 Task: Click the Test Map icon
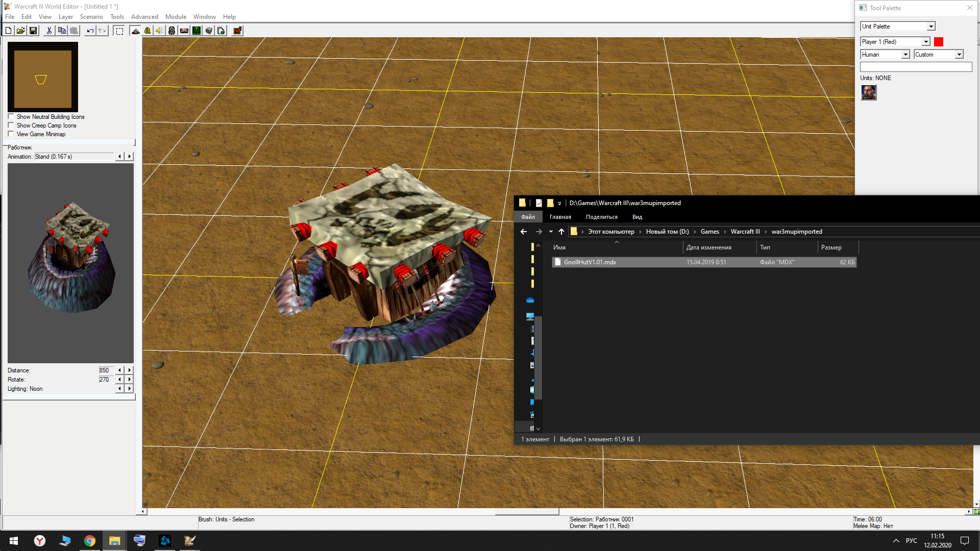(237, 31)
